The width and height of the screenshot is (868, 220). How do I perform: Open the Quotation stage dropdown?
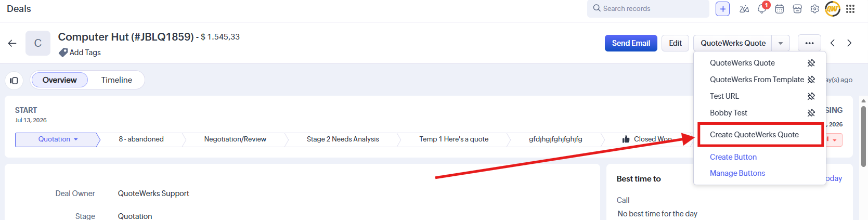58,139
